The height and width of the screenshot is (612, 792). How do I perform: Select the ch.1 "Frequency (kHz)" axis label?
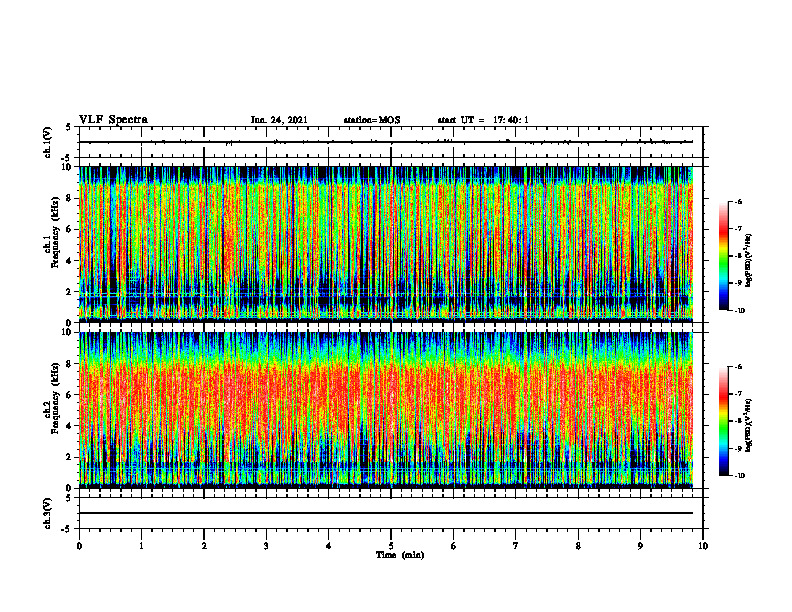coord(55,233)
